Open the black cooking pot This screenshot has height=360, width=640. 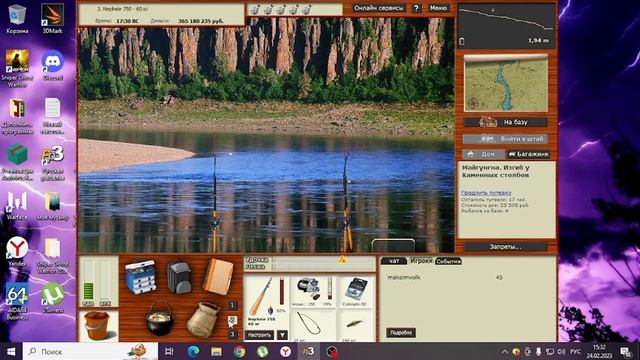[160, 318]
